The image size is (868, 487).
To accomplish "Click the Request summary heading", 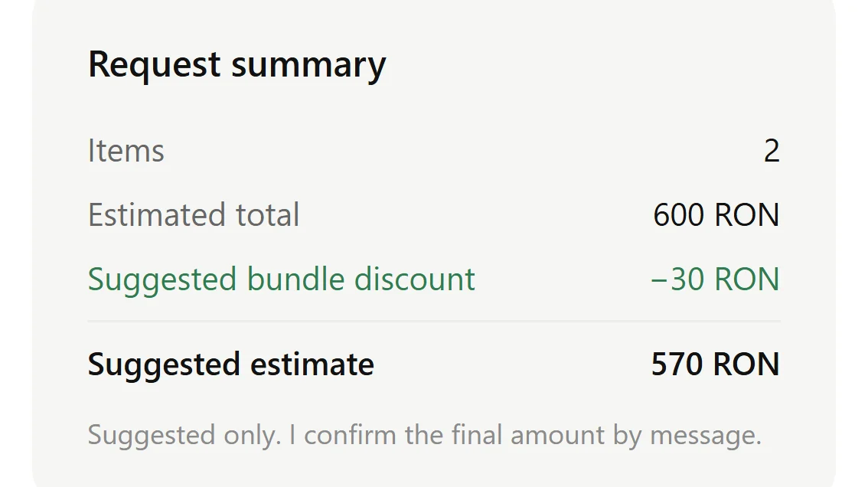I will pyautogui.click(x=237, y=65).
